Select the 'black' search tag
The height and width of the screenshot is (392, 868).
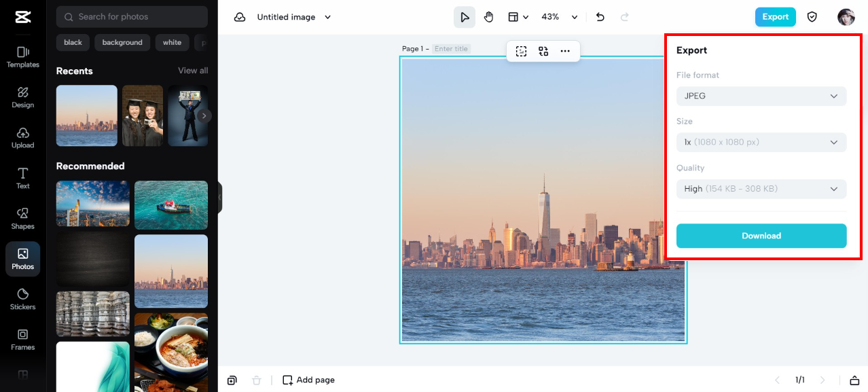(73, 42)
